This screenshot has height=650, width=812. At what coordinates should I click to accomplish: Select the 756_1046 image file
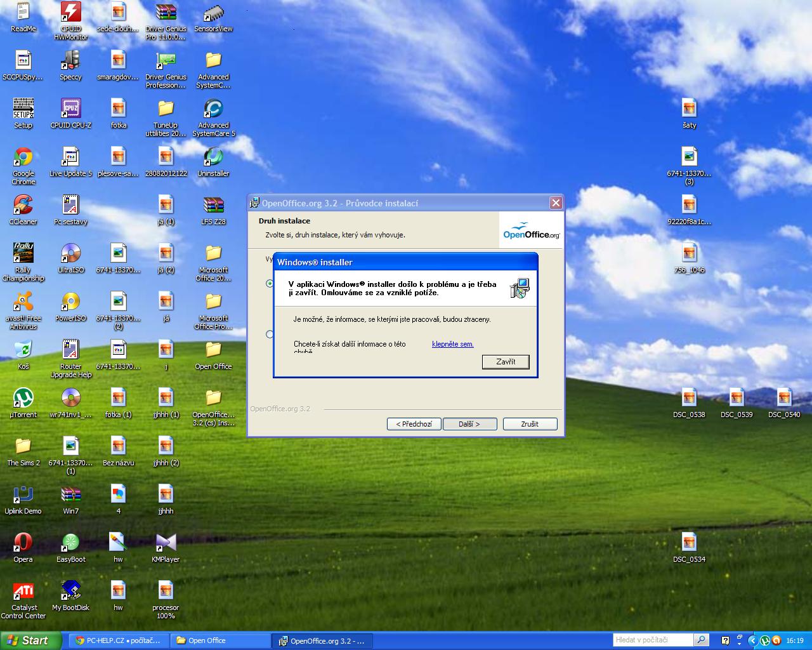690,258
